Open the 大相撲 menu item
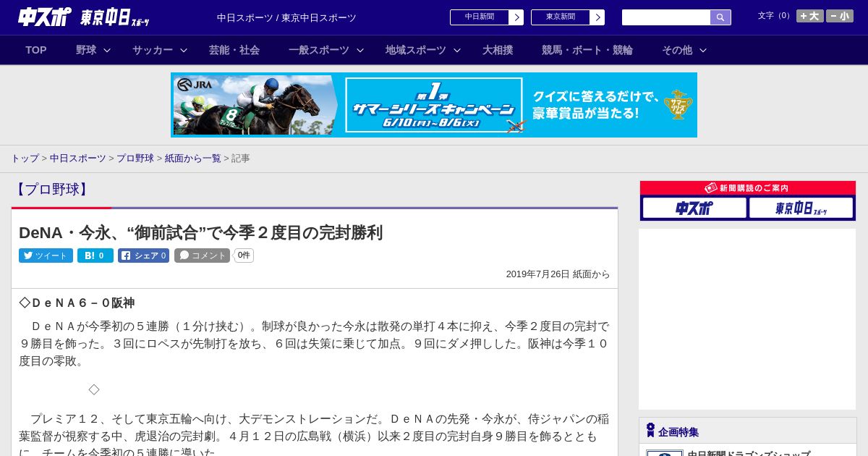This screenshot has width=868, height=456. (x=498, y=50)
